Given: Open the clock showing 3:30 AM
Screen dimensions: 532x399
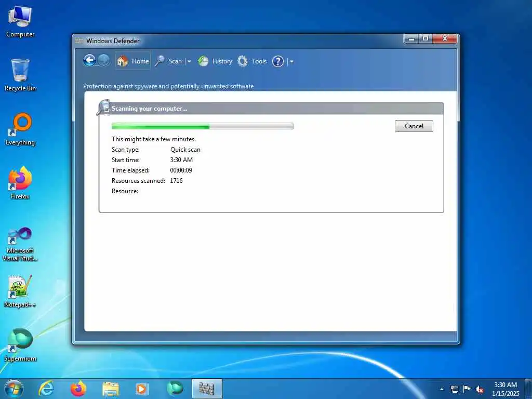Looking at the screenshot, I should pos(506,389).
